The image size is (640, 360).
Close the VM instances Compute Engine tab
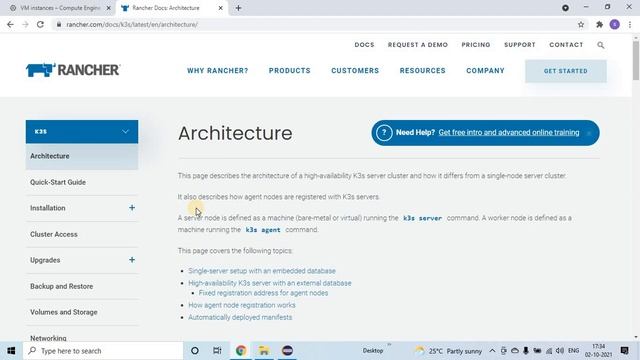[109, 8]
